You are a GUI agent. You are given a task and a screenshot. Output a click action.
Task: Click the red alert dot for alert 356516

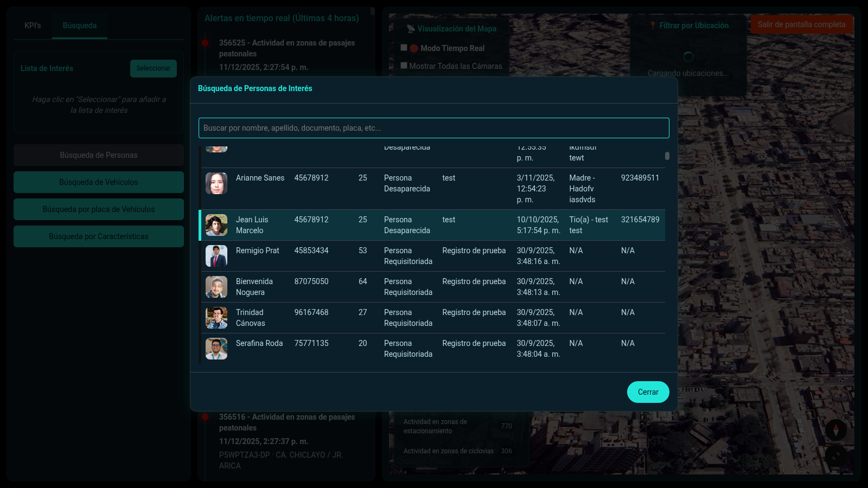[x=205, y=417]
